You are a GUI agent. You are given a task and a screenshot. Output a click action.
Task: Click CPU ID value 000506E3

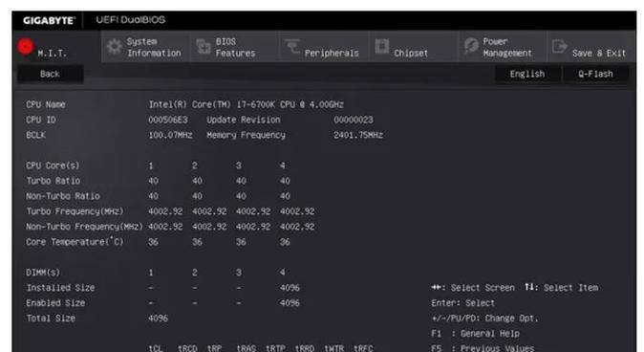168,120
